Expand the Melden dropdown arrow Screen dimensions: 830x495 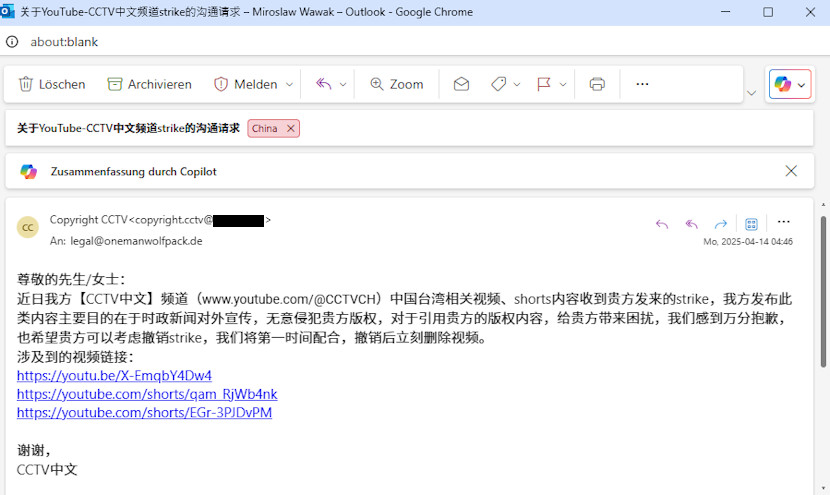pyautogui.click(x=290, y=84)
